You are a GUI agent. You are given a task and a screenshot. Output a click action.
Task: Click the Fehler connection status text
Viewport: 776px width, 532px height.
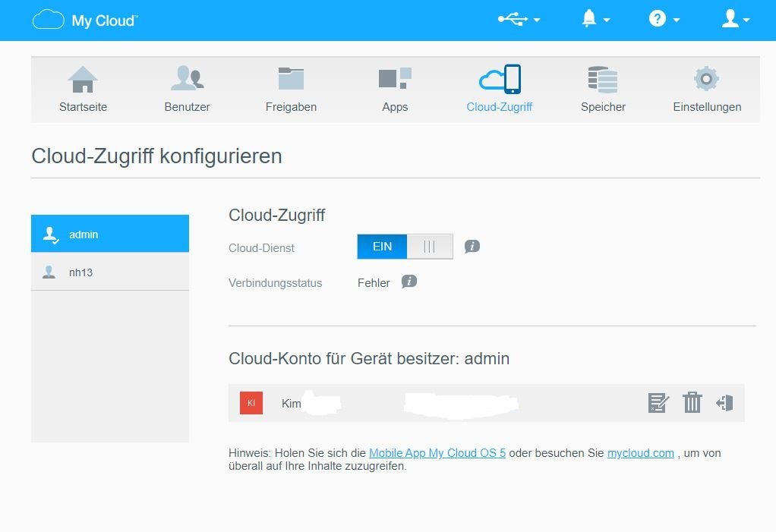(374, 283)
